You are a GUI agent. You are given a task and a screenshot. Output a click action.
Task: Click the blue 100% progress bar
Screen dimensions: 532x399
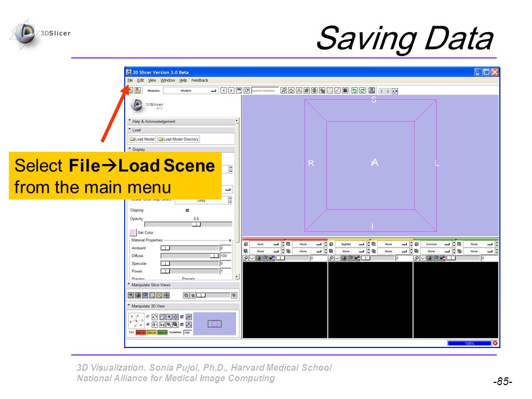pyautogui.click(x=469, y=344)
